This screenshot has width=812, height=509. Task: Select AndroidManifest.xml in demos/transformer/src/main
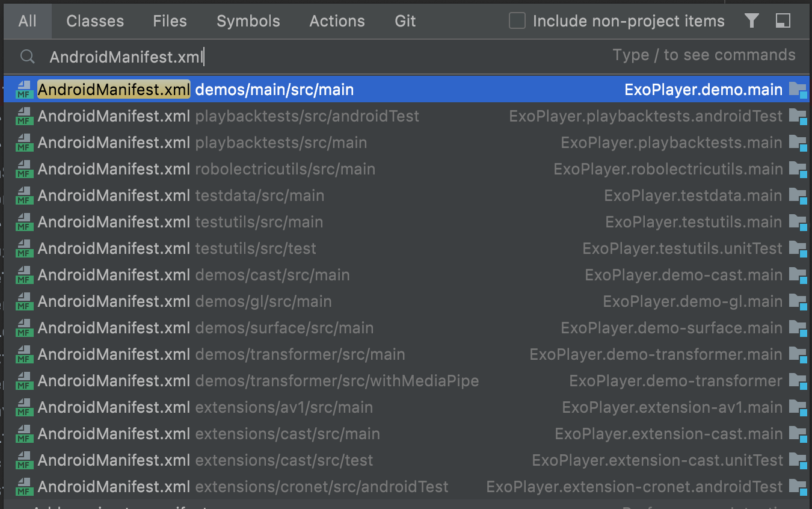click(406, 354)
